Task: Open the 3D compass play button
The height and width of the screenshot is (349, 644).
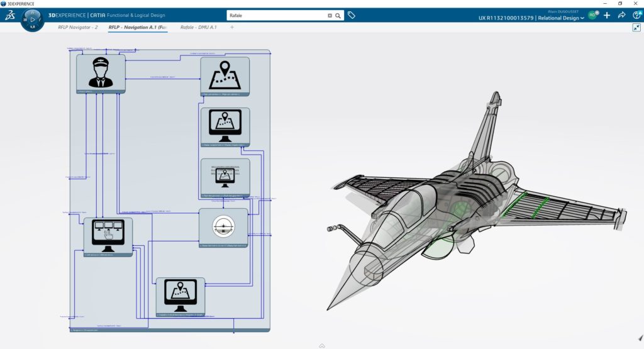Action: [33, 19]
